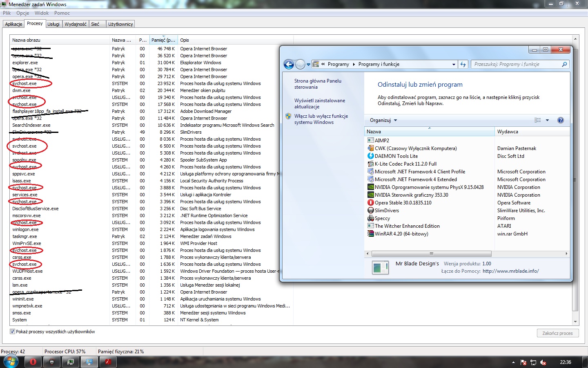Refresh the Programy i funkcje address bar
The width and height of the screenshot is (588, 368).
463,64
